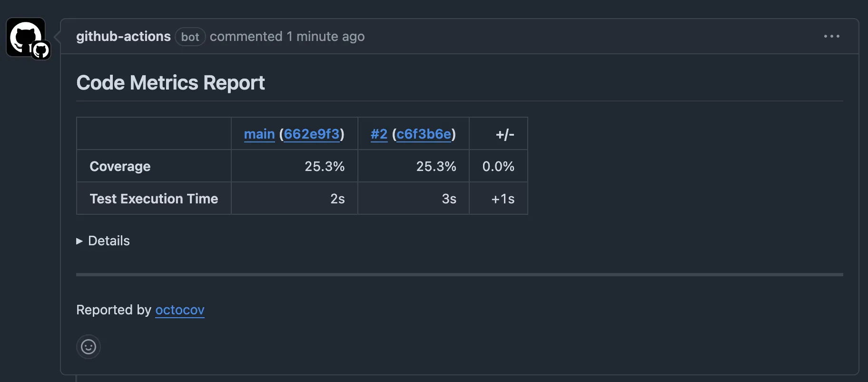This screenshot has height=382, width=868.
Task: Click the +1s time difference cell
Action: click(503, 199)
